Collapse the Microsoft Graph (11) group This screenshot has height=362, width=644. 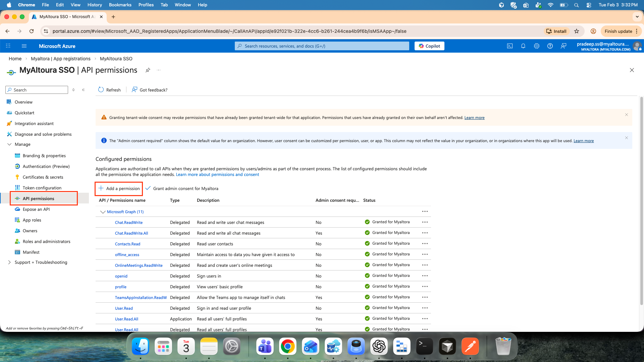coord(103,212)
